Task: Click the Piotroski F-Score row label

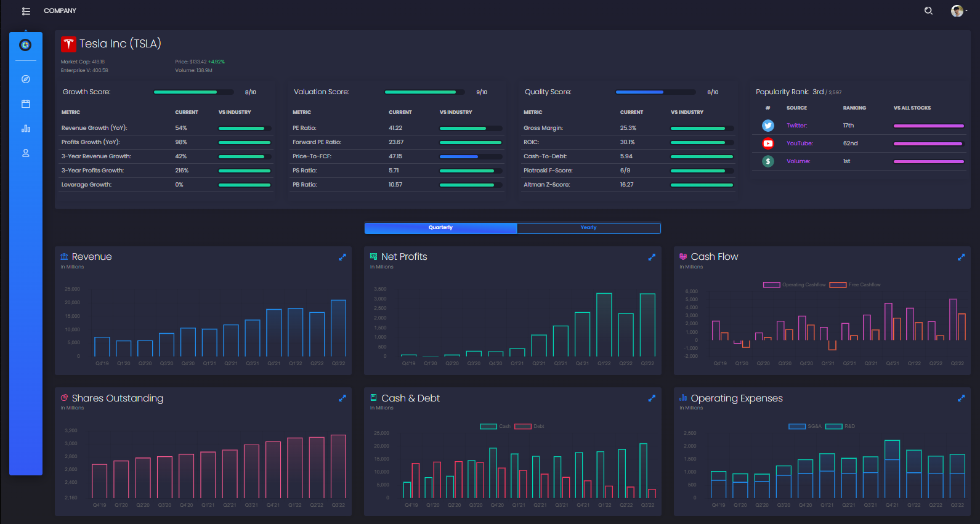Action: coord(548,171)
